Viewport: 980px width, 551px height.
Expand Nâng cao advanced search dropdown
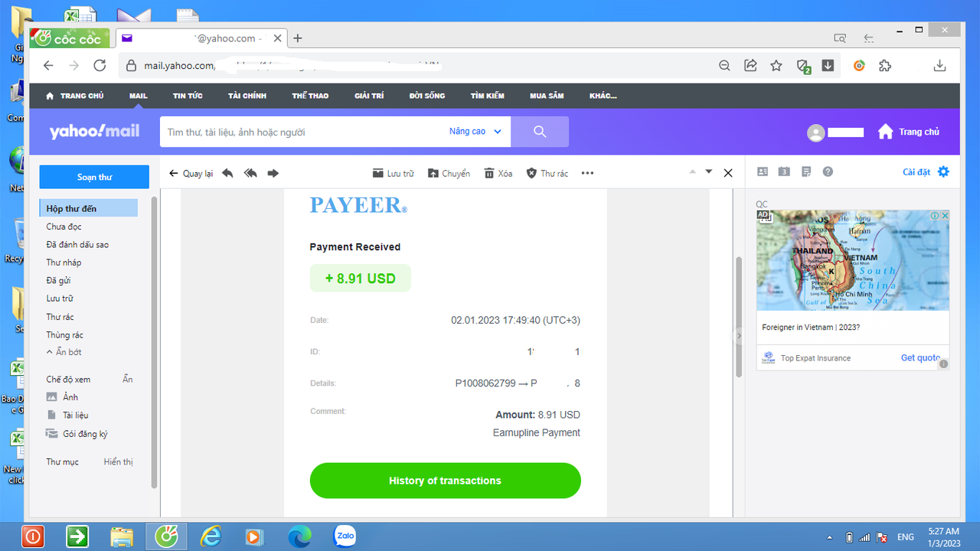click(x=475, y=132)
